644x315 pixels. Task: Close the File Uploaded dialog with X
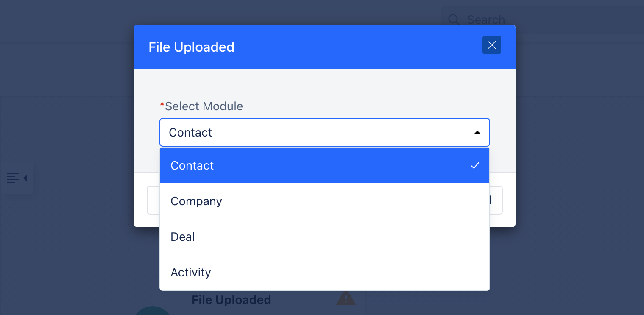(x=491, y=45)
